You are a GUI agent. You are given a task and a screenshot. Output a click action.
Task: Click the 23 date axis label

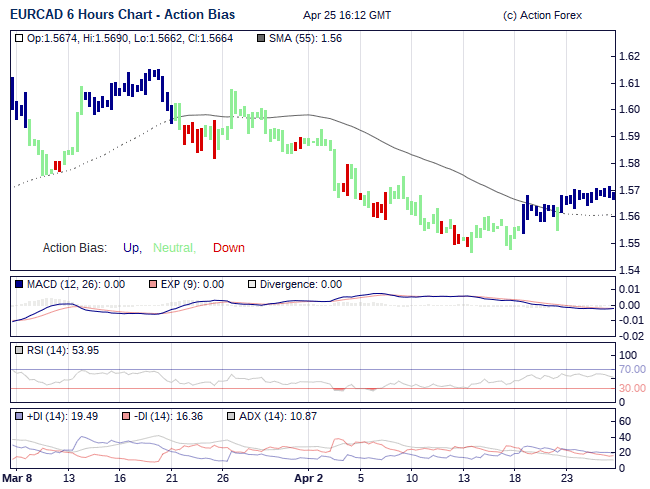567,478
